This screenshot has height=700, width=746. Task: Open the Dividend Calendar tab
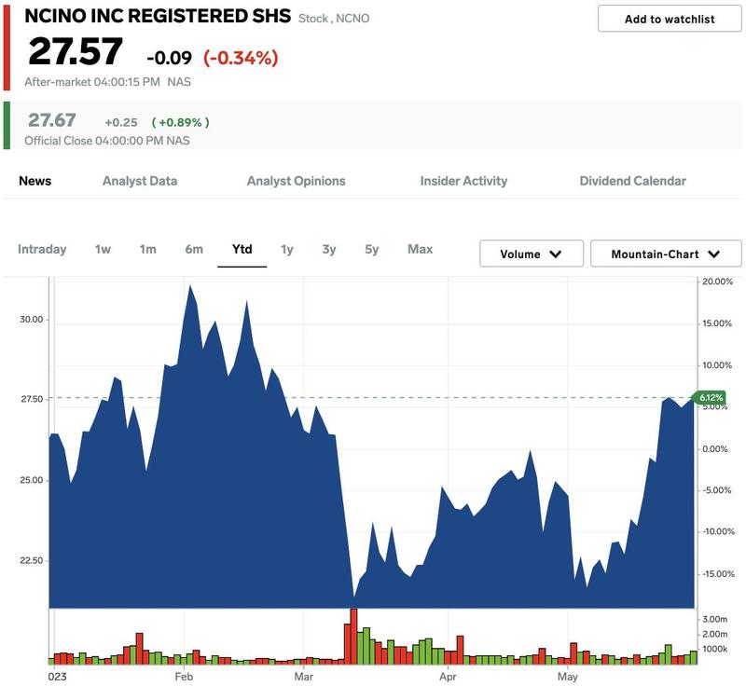click(x=633, y=181)
